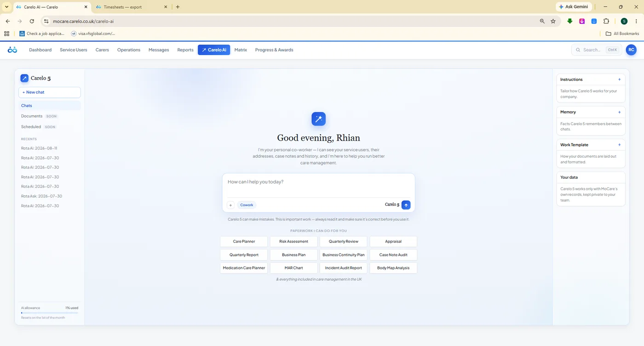Image resolution: width=644 pixels, height=346 pixels.
Task: Open Progress & Awards
Action: click(x=274, y=50)
